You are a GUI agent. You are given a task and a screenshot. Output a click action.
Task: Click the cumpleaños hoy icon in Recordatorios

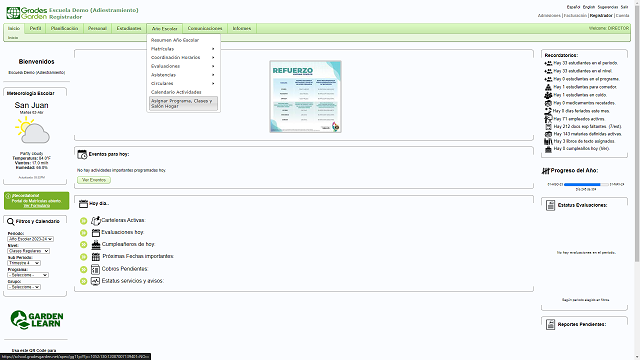coord(548,149)
